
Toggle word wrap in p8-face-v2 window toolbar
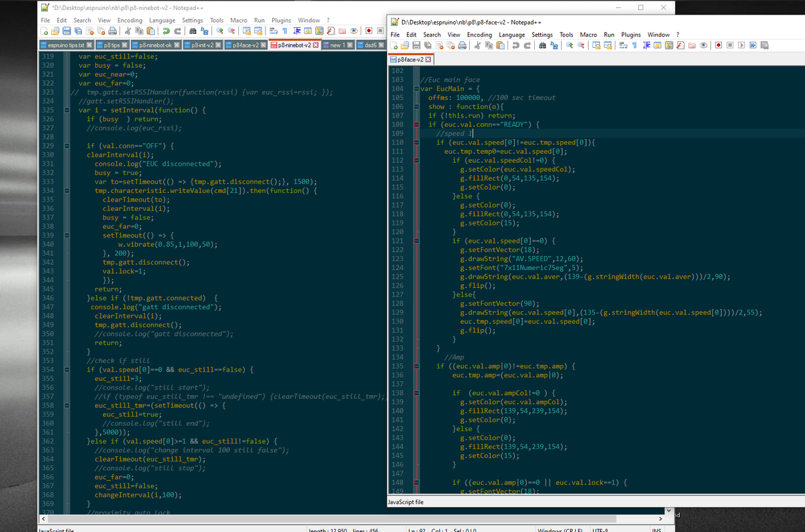[623, 45]
